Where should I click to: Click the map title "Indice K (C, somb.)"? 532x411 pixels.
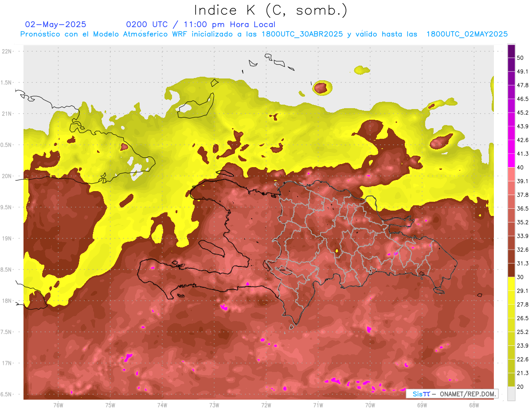click(271, 10)
